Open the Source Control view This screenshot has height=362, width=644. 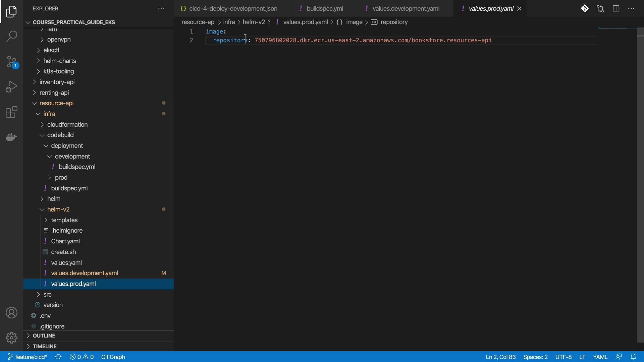(x=11, y=62)
